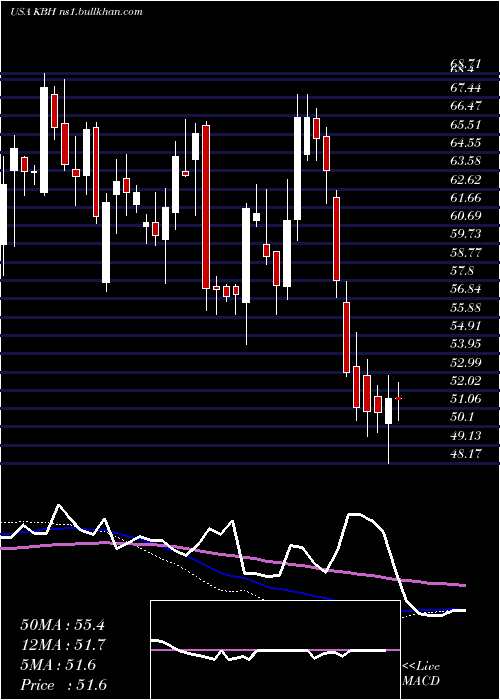Click the 50MA : 55.4 readout
The height and width of the screenshot is (700, 500).
62,625
